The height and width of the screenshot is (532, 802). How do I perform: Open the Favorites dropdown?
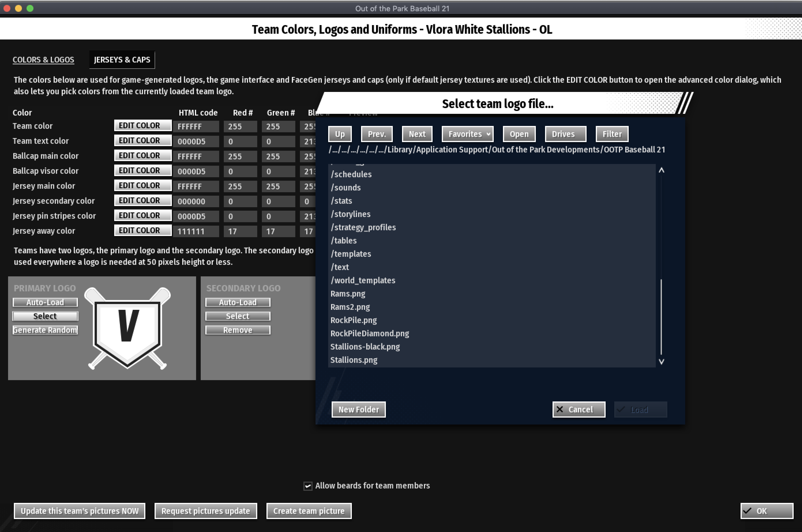pos(467,134)
